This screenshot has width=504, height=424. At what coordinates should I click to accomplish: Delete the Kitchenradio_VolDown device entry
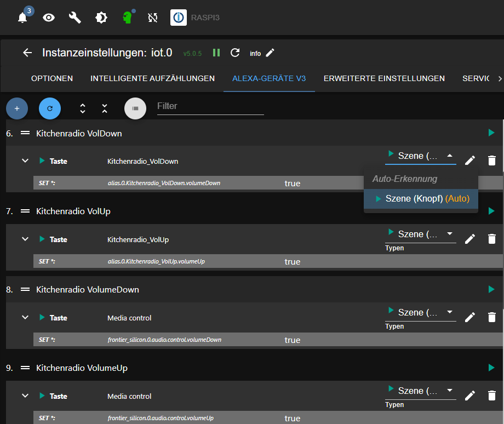coord(492,161)
